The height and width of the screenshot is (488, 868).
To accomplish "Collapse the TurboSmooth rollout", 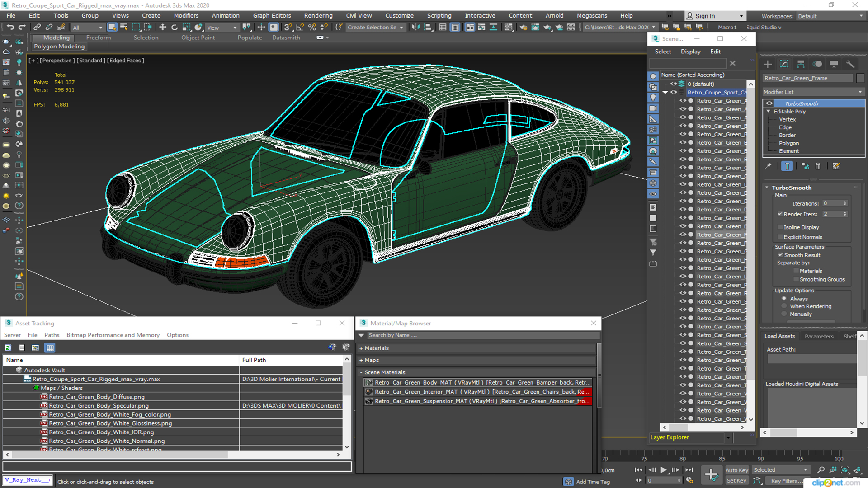I will pyautogui.click(x=767, y=188).
